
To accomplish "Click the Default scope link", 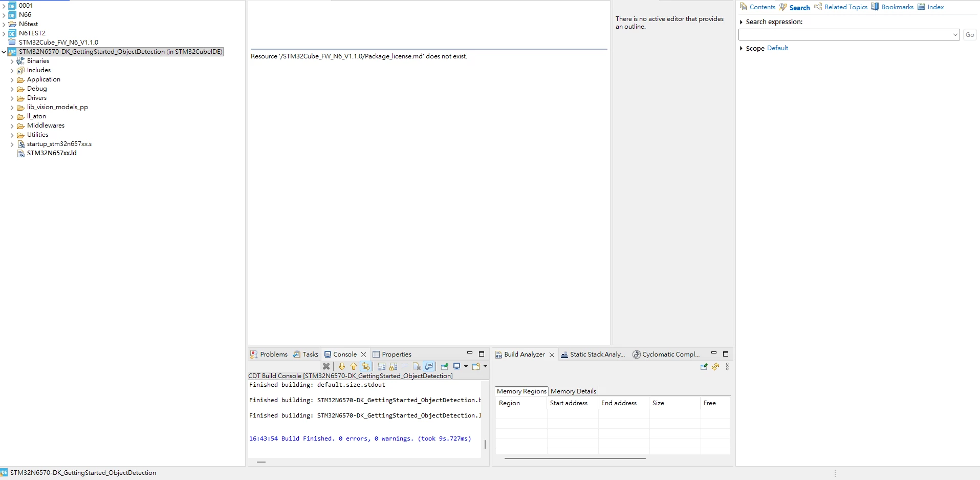I will [777, 48].
